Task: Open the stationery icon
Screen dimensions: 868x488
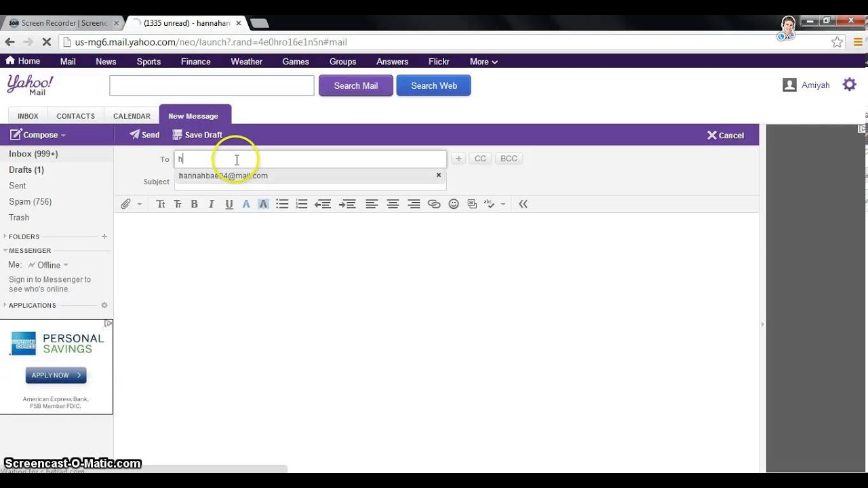Action: [x=473, y=204]
